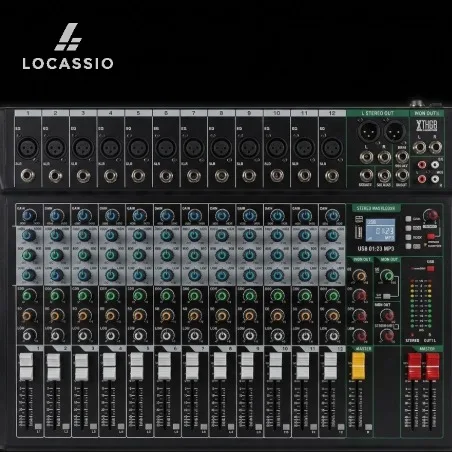Click the channel 6 quarter-inch line jack
The width and height of the screenshot is (452, 452).
(166, 176)
